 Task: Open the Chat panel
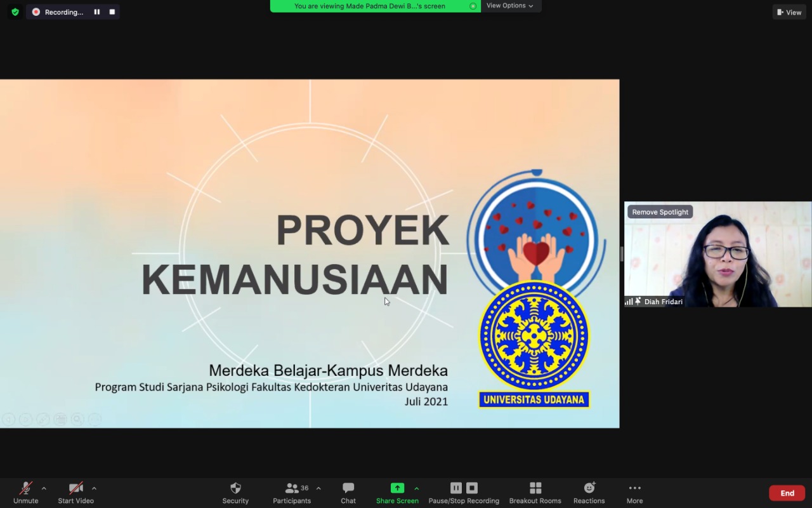point(348,493)
